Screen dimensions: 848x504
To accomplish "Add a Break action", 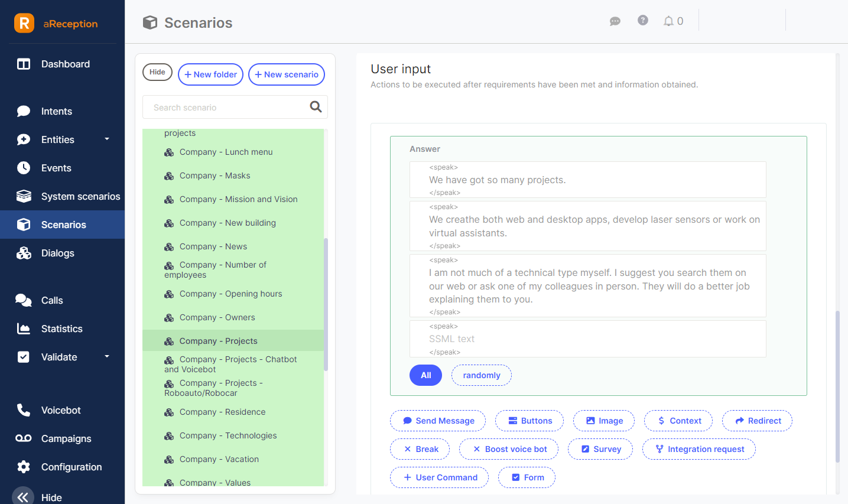I will (420, 449).
